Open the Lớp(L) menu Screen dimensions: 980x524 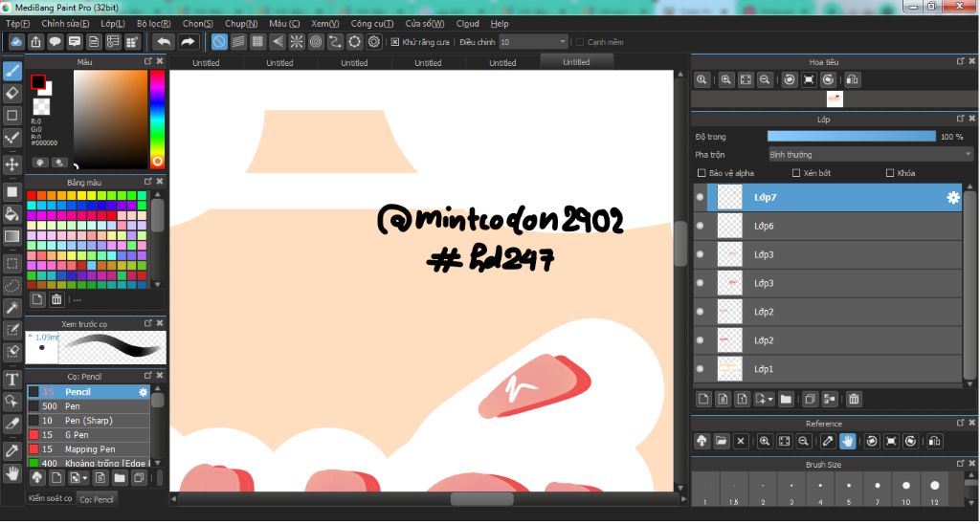[x=113, y=23]
